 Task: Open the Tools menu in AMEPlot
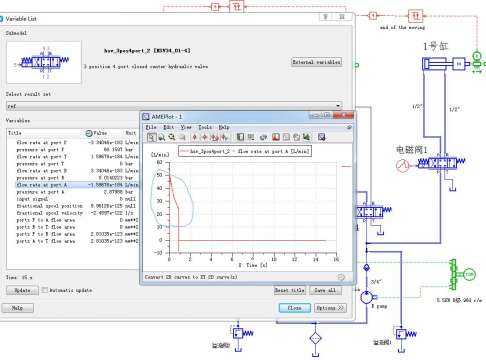click(205, 127)
